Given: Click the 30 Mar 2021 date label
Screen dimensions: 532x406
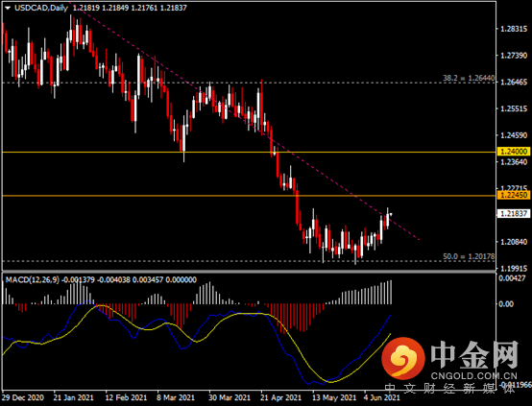Looking at the screenshot, I should (x=230, y=397).
